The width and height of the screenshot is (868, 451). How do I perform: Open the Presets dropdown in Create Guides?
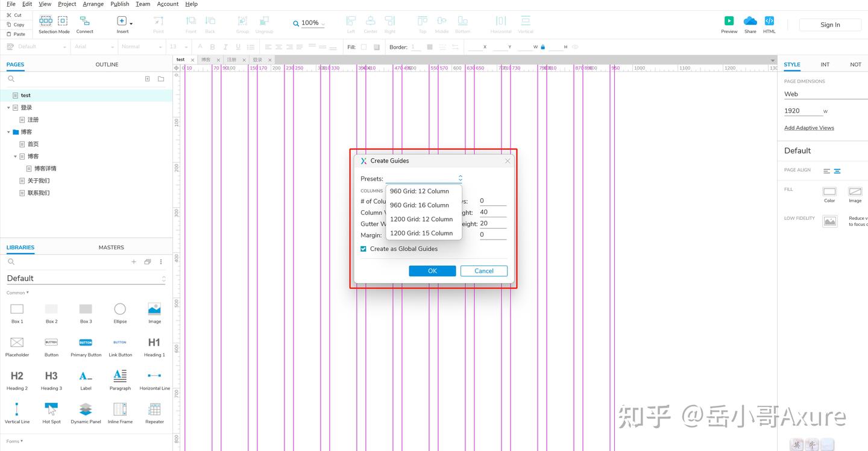pos(424,178)
